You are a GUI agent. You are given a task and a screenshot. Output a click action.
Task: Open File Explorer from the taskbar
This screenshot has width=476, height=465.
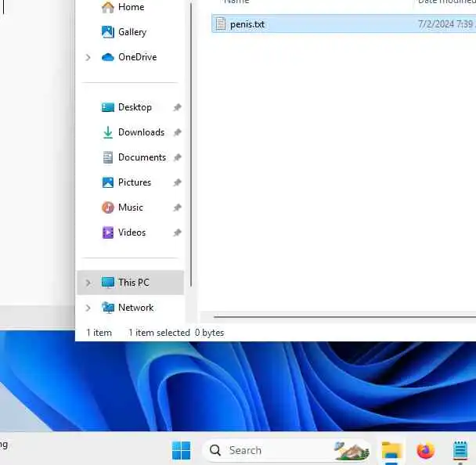coord(391,450)
